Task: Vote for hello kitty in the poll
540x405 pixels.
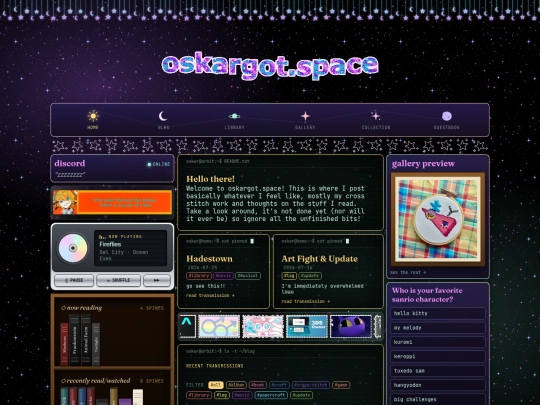Action: (438, 313)
